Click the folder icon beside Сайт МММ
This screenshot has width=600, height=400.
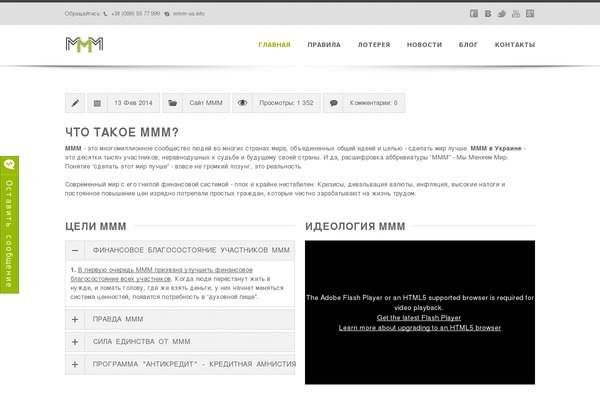pyautogui.click(x=173, y=103)
